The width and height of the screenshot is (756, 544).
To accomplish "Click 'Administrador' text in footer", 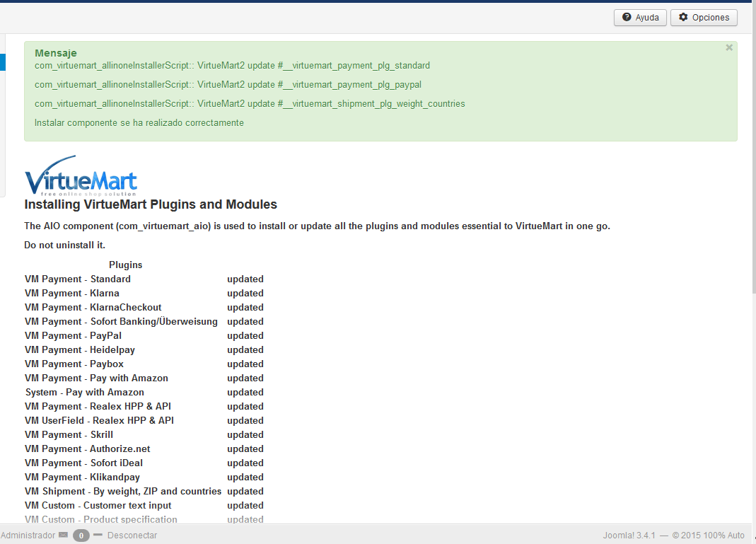I will click(28, 536).
